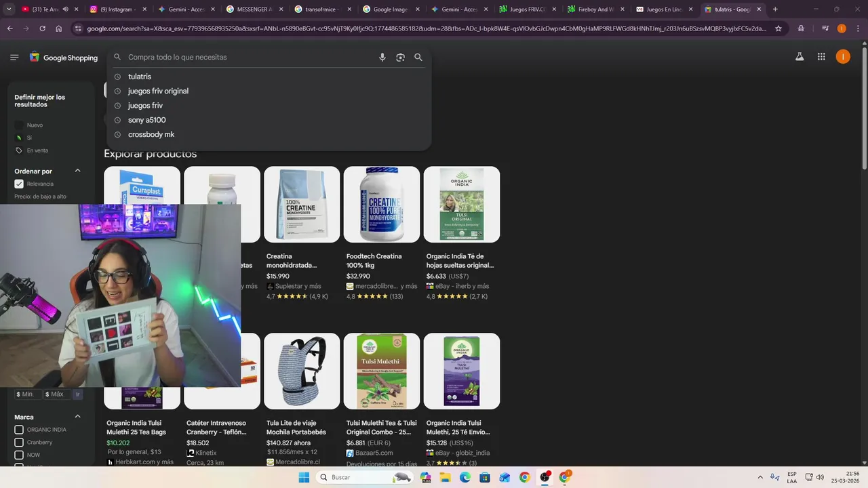Bookmark this page with the star icon
This screenshot has width=868, height=488.
point(778,28)
